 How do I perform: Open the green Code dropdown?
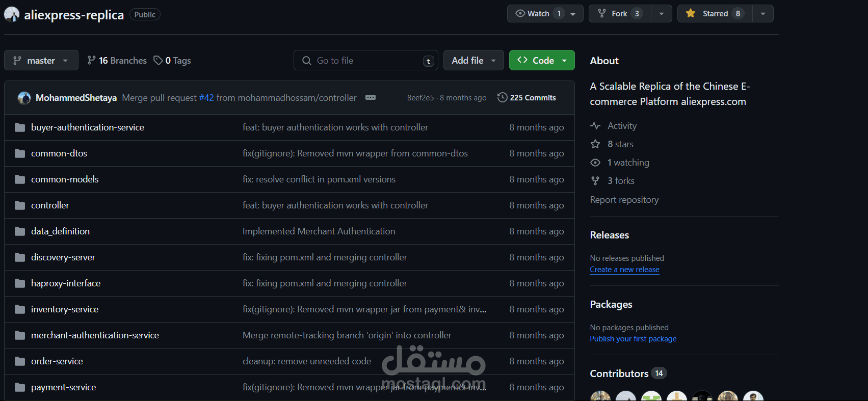pos(542,60)
